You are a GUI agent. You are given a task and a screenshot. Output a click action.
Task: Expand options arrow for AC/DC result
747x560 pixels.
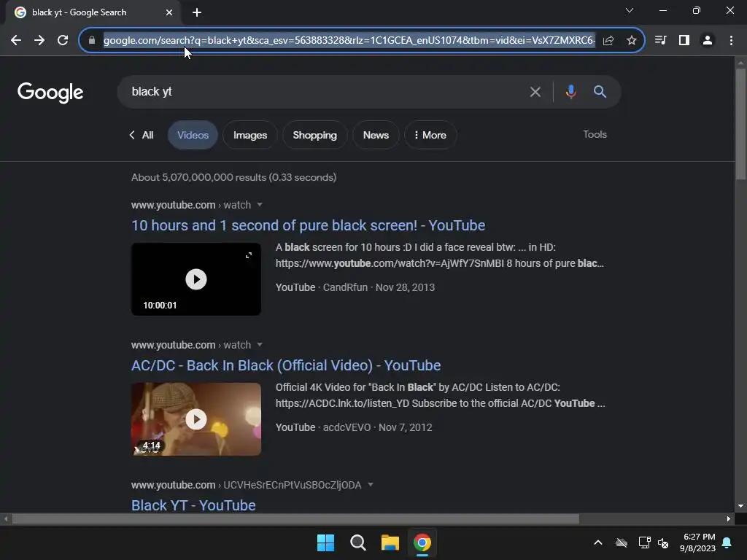[260, 345]
